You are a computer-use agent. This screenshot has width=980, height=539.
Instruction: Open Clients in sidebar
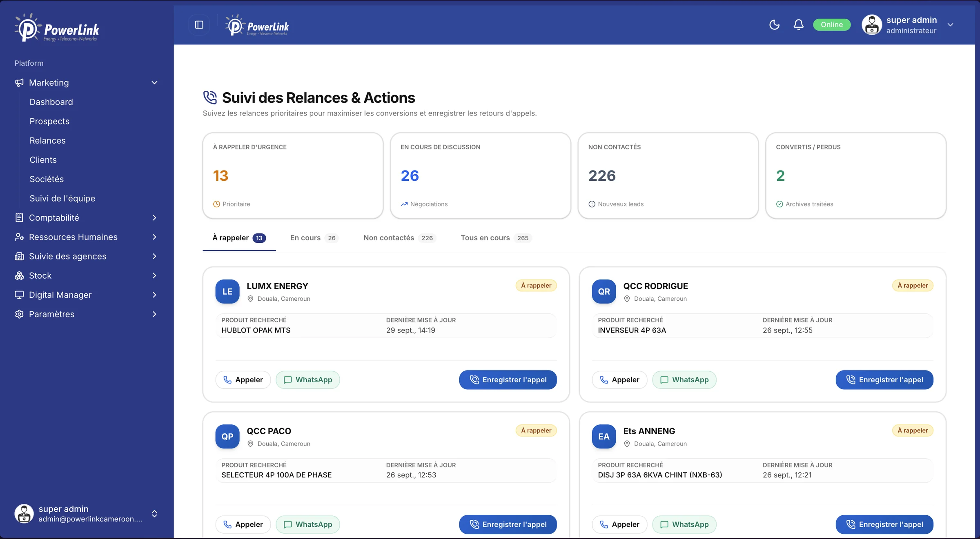click(43, 160)
